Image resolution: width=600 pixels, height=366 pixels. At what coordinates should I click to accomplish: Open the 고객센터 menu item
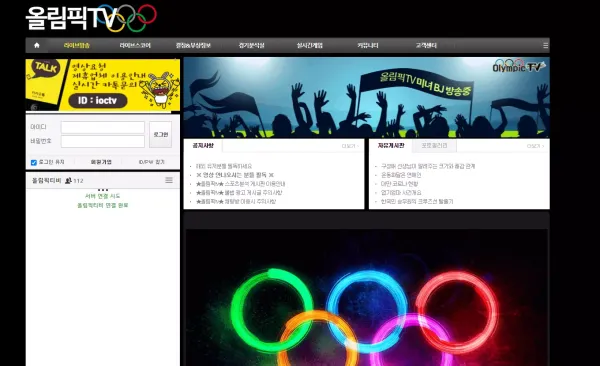tap(426, 45)
